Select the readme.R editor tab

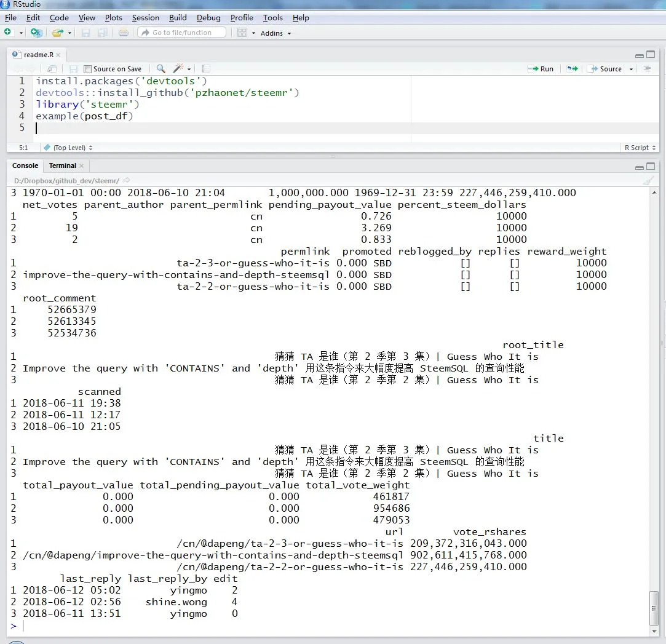tap(38, 55)
